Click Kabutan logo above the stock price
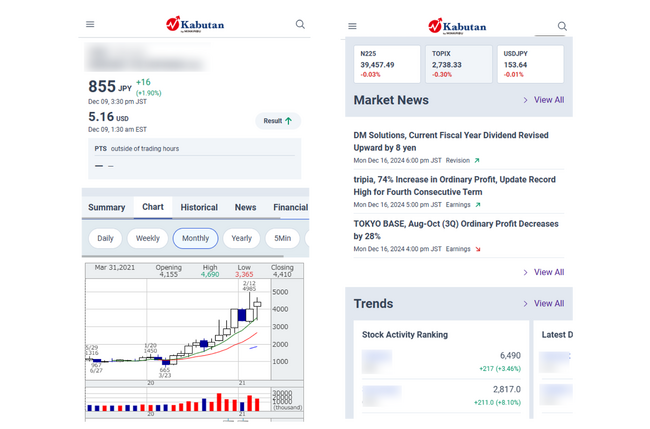 pos(195,24)
